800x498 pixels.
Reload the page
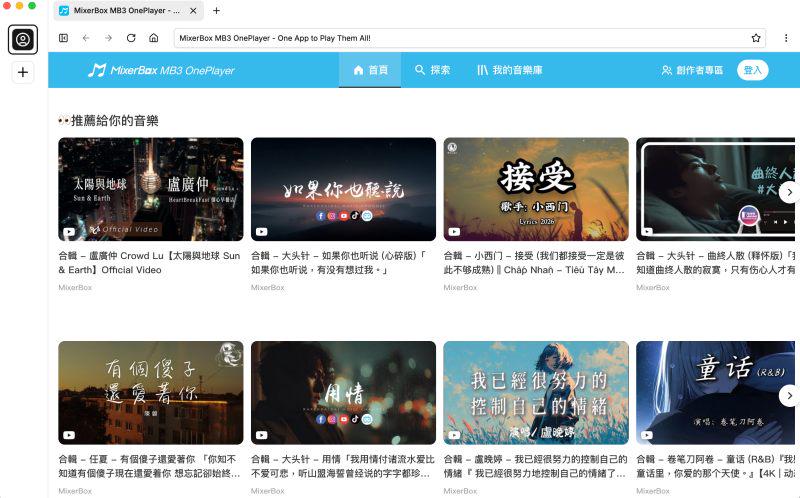[131, 38]
